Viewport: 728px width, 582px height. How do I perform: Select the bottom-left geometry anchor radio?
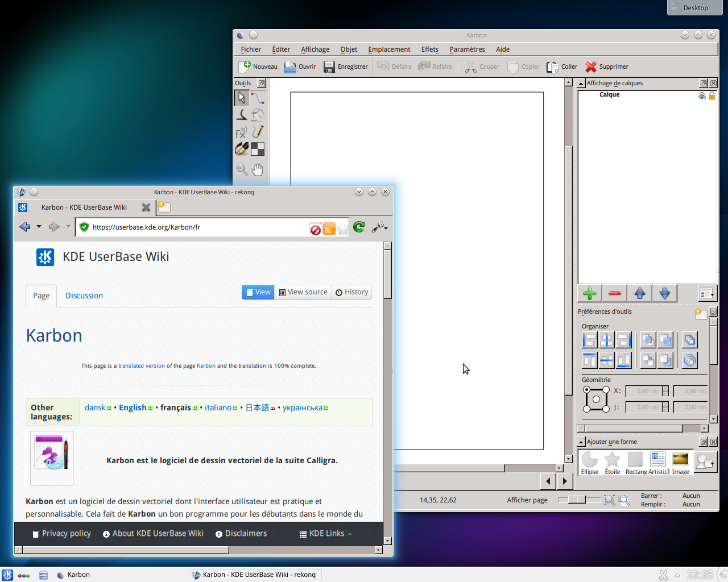click(x=586, y=409)
